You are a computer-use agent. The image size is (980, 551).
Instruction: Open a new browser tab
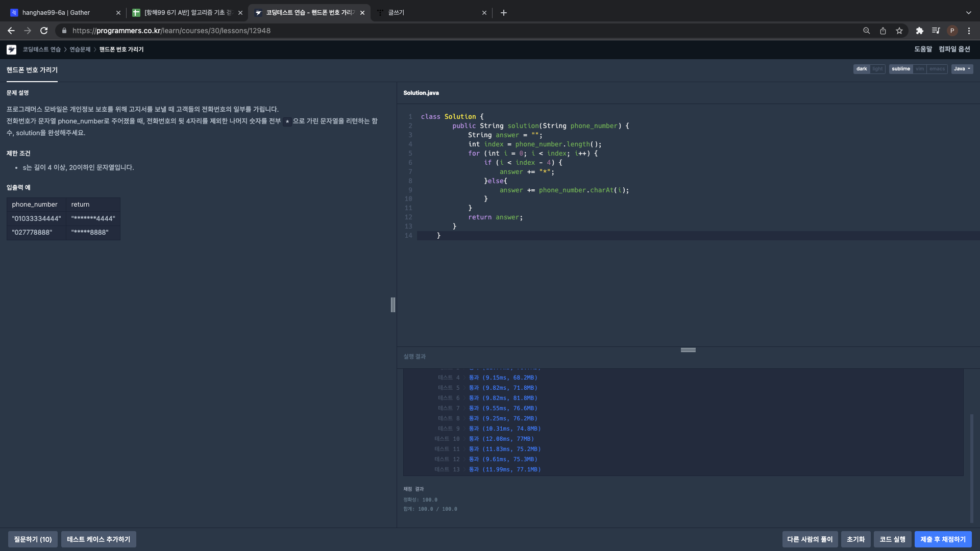tap(503, 13)
